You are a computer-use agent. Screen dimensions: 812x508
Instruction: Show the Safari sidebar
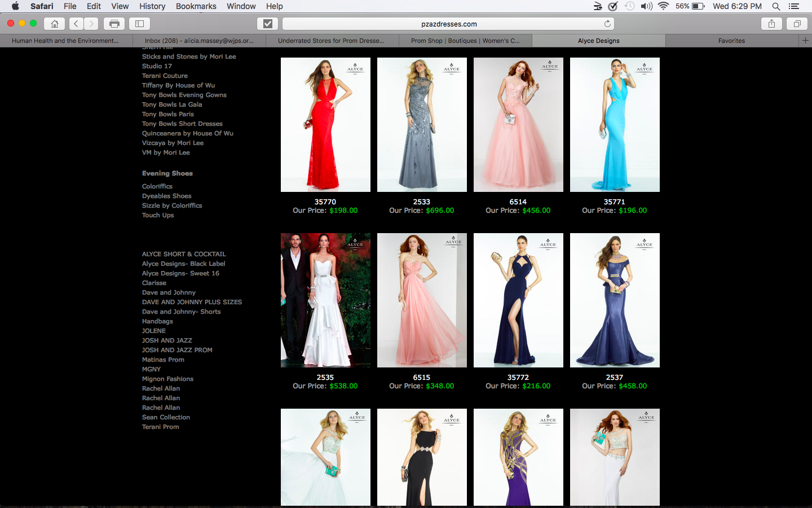point(139,24)
